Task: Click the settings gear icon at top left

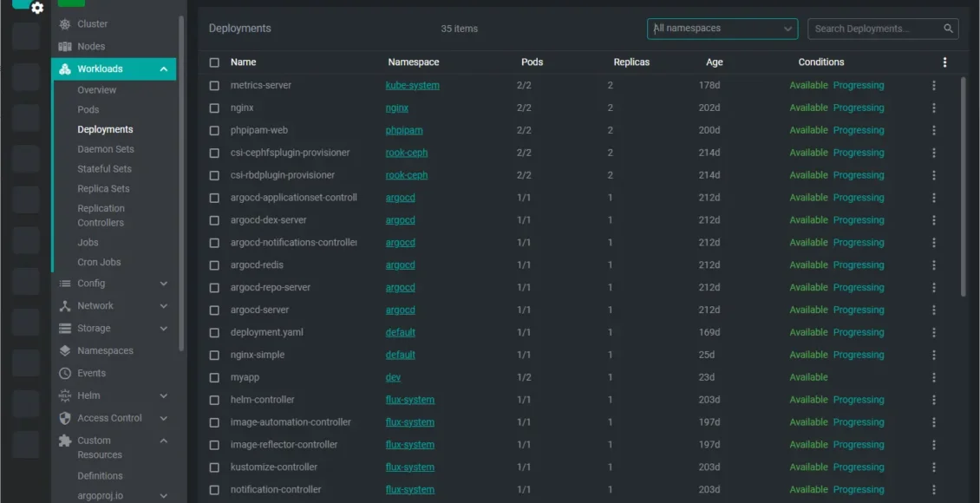Action: coord(36,8)
